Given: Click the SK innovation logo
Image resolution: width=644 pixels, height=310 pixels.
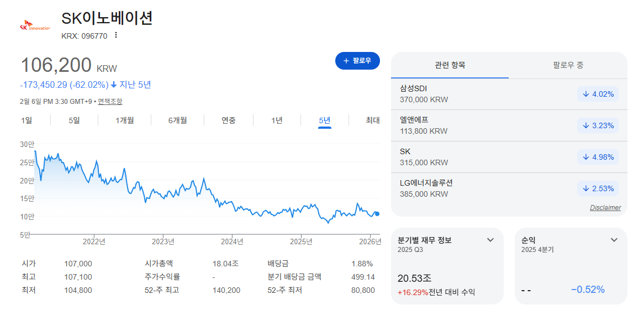Looking at the screenshot, I should [x=35, y=25].
